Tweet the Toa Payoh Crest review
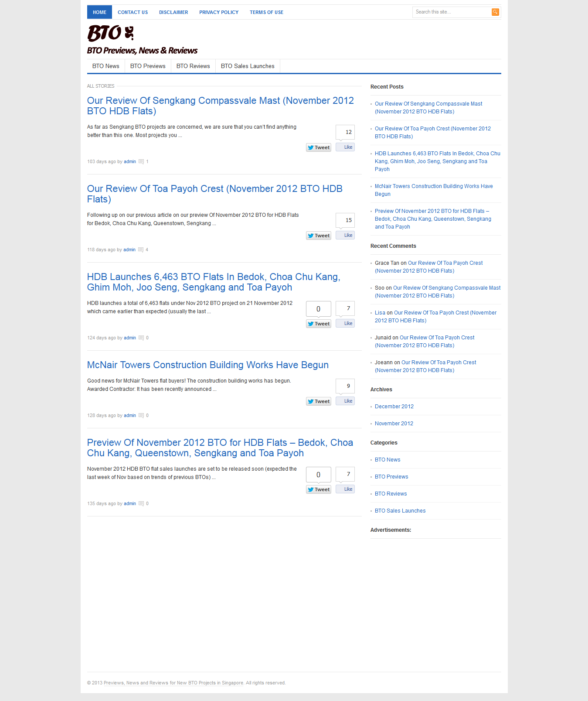Image resolution: width=588 pixels, height=701 pixels. [319, 236]
